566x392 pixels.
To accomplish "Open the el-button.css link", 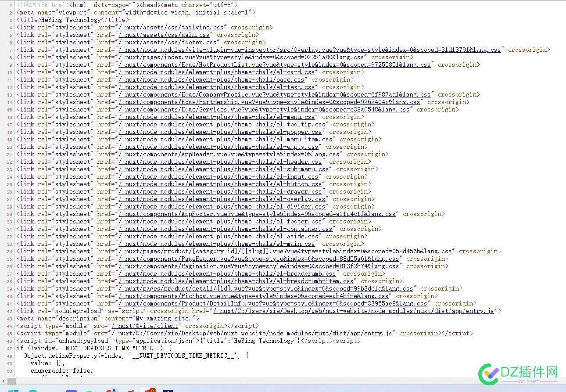I will (220, 184).
